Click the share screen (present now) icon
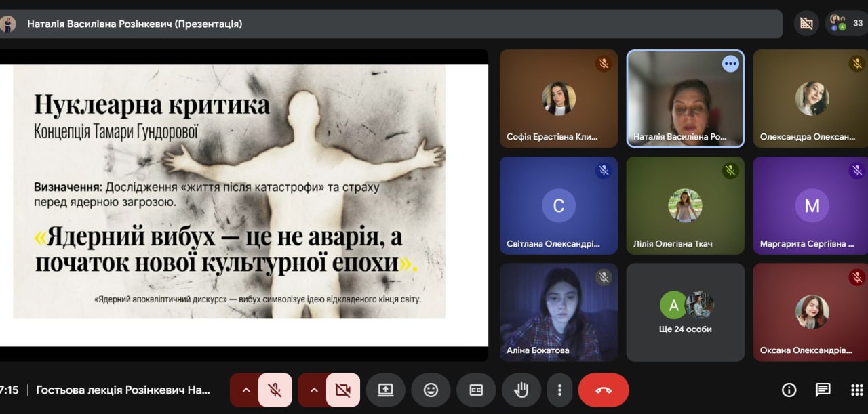This screenshot has width=868, height=414. 385,390
